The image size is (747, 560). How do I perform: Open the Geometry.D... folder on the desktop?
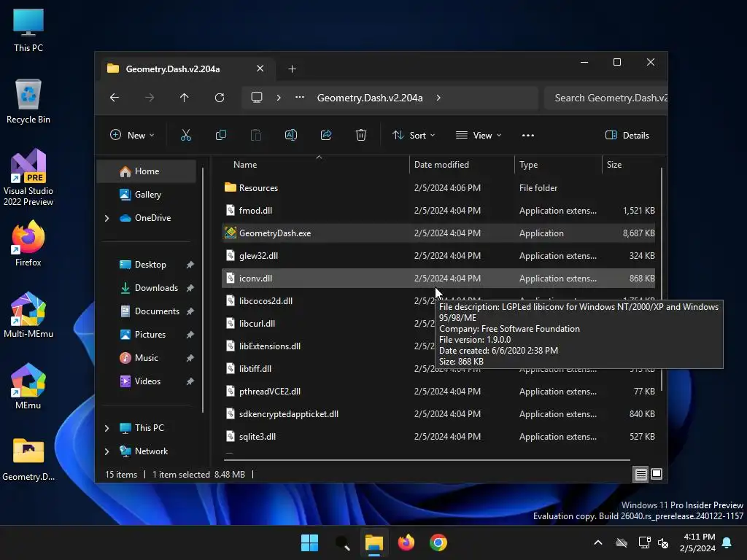[28, 459]
